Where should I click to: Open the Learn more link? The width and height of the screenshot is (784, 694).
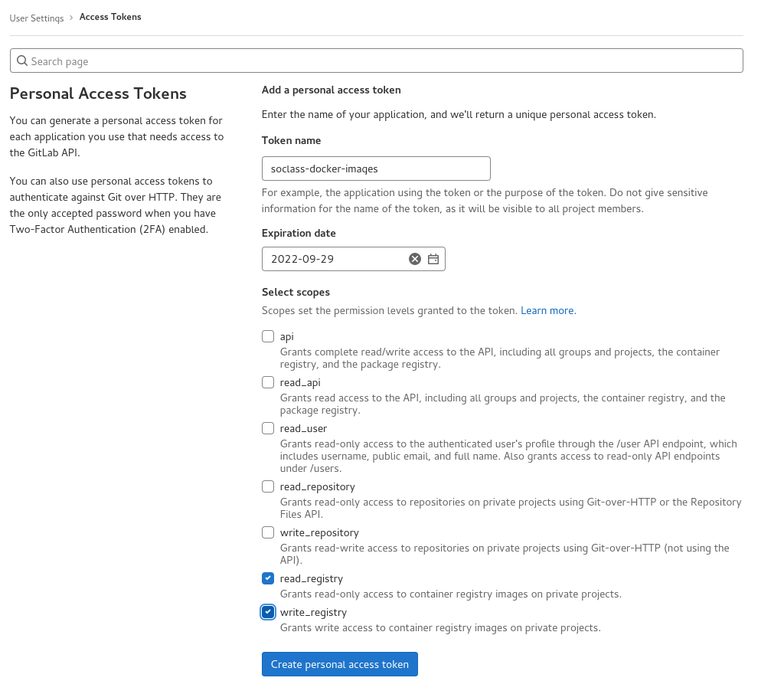(548, 311)
